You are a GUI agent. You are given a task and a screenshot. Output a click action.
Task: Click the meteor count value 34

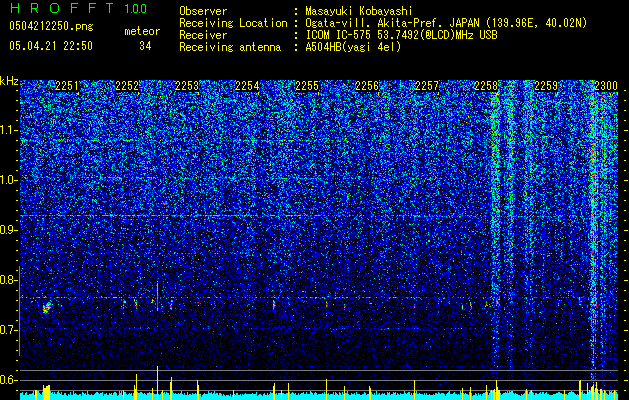coord(145,46)
